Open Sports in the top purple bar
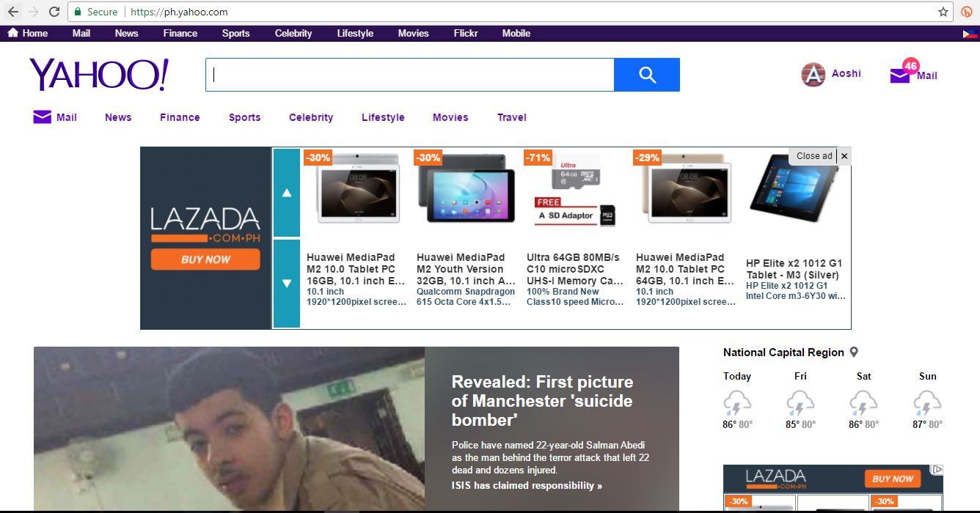Screen dimensions: 980x513 coord(236,33)
